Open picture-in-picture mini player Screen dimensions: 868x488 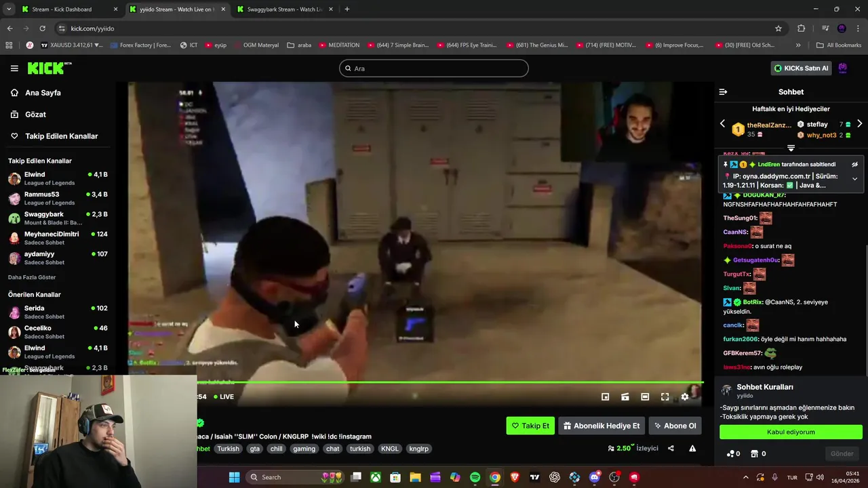pos(606,397)
